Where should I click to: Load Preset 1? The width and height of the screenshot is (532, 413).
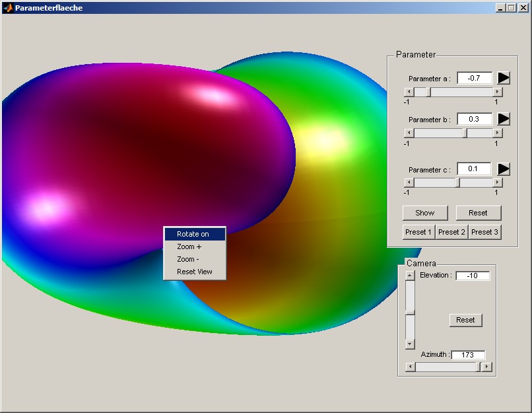pos(418,232)
